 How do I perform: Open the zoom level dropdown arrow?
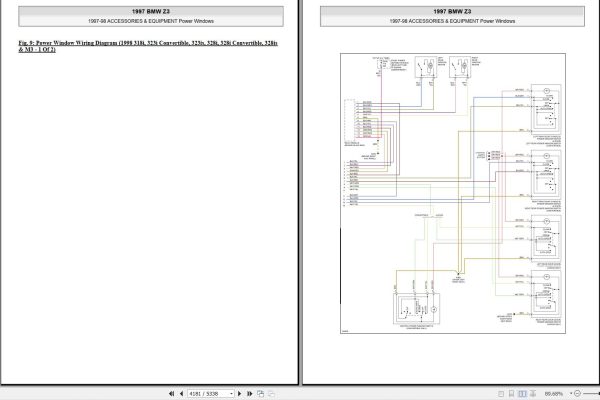pyautogui.click(x=571, y=393)
